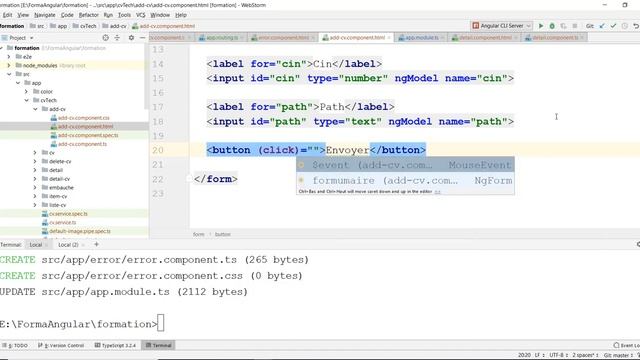Hide the Project panel with minus icon
Viewport: 640px width, 360px height.
tap(142, 38)
